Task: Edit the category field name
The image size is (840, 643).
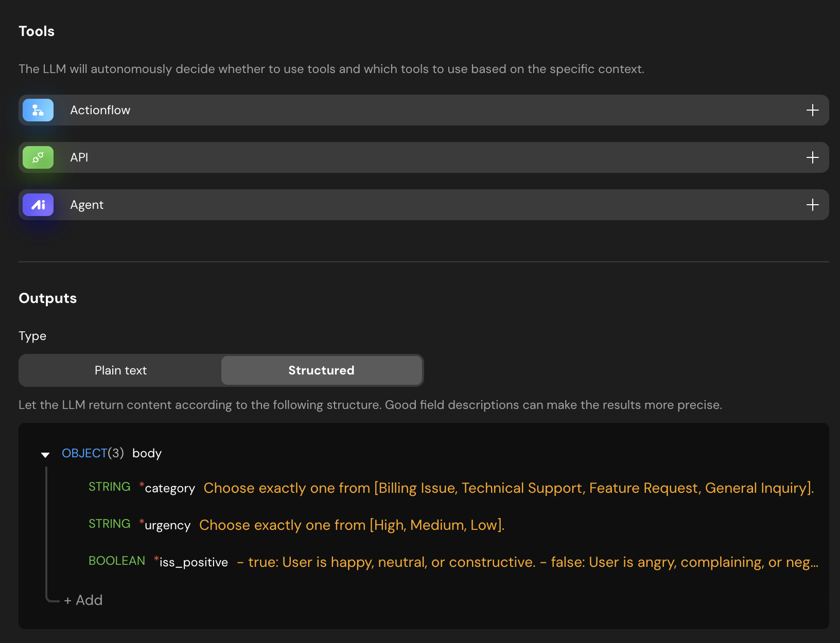Action: (170, 488)
